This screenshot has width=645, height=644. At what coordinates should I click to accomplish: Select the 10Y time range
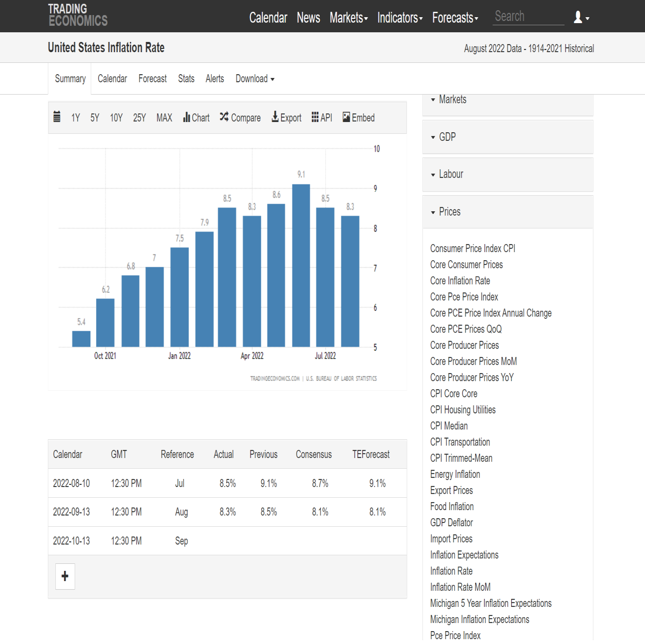pos(116,118)
